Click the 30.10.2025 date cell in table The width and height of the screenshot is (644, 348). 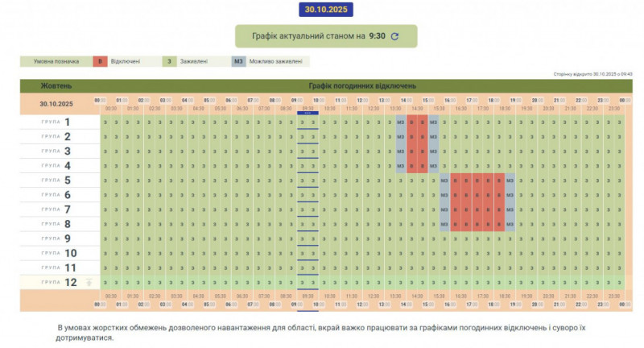56,104
